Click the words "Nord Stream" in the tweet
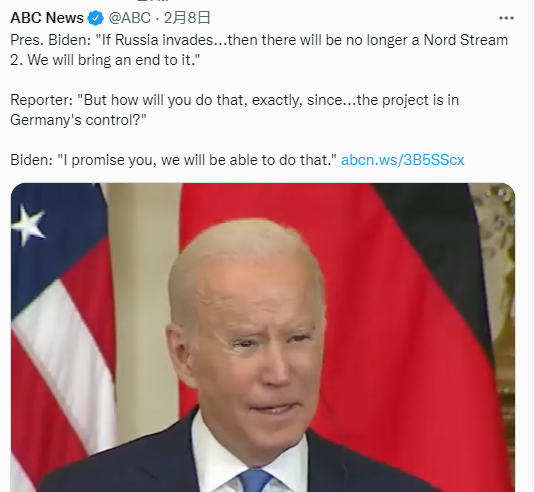The image size is (534, 492). tap(466, 40)
